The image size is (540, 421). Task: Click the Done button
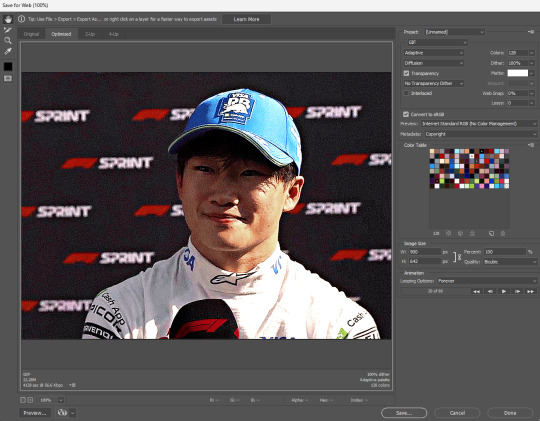(x=510, y=413)
